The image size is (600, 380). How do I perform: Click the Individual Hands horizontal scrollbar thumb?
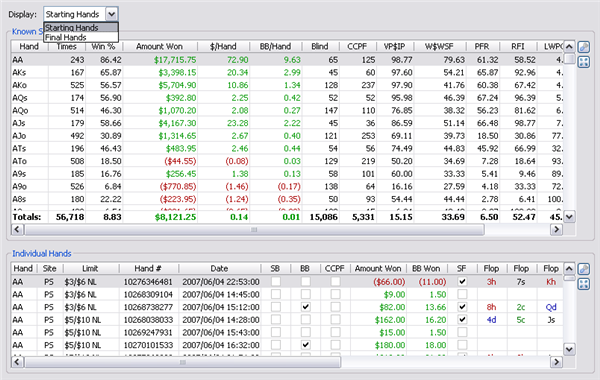click(x=182, y=362)
